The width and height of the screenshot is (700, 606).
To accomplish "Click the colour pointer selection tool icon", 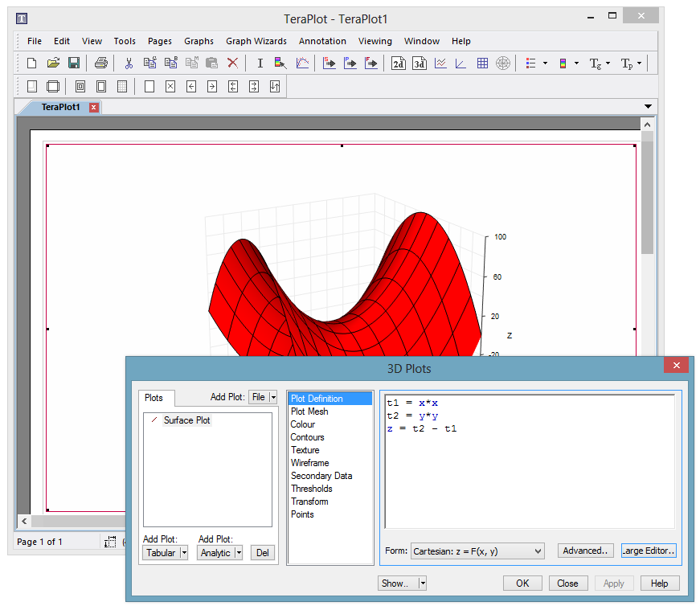I will [280, 63].
